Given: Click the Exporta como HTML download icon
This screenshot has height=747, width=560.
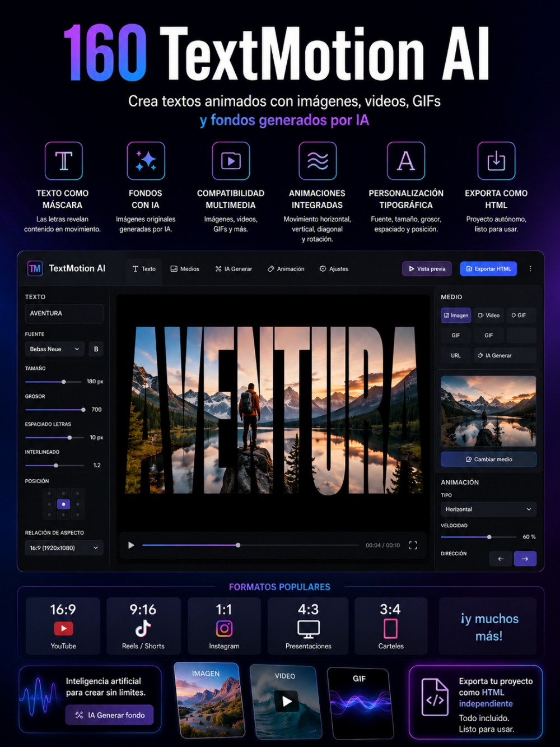Looking at the screenshot, I should (496, 161).
